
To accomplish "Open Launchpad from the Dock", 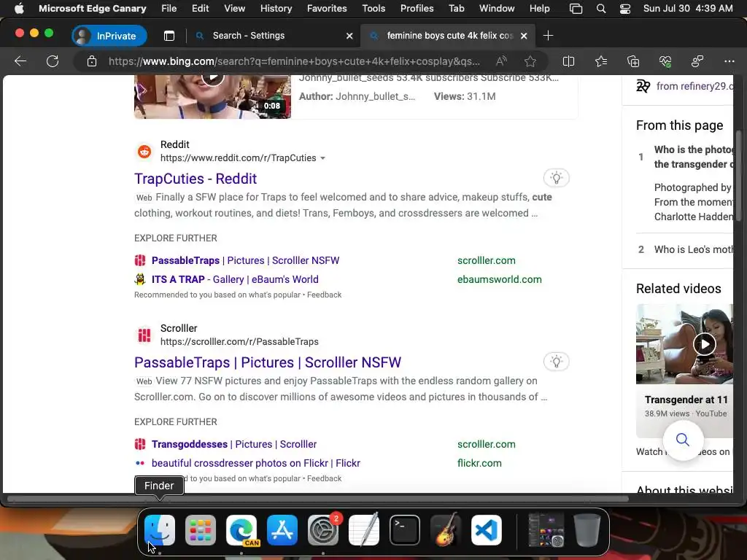I will click(200, 530).
